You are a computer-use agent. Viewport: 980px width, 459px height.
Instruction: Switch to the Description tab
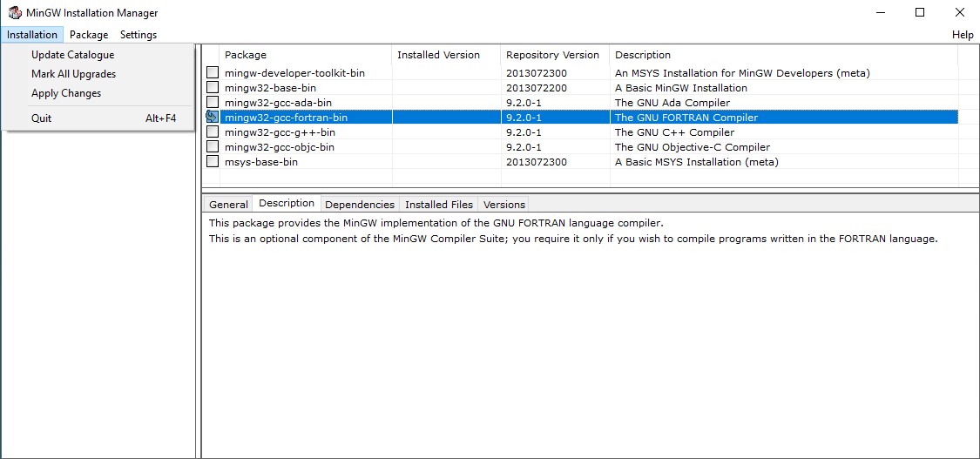pos(287,203)
